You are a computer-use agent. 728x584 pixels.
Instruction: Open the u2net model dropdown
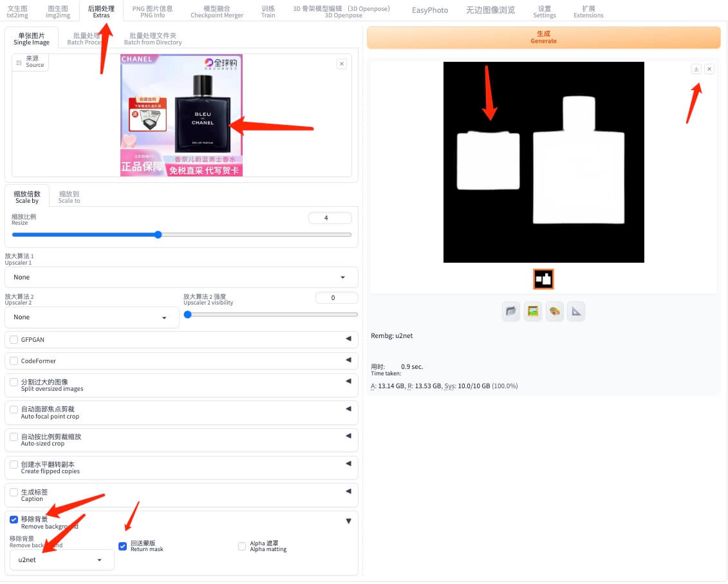[62, 560]
